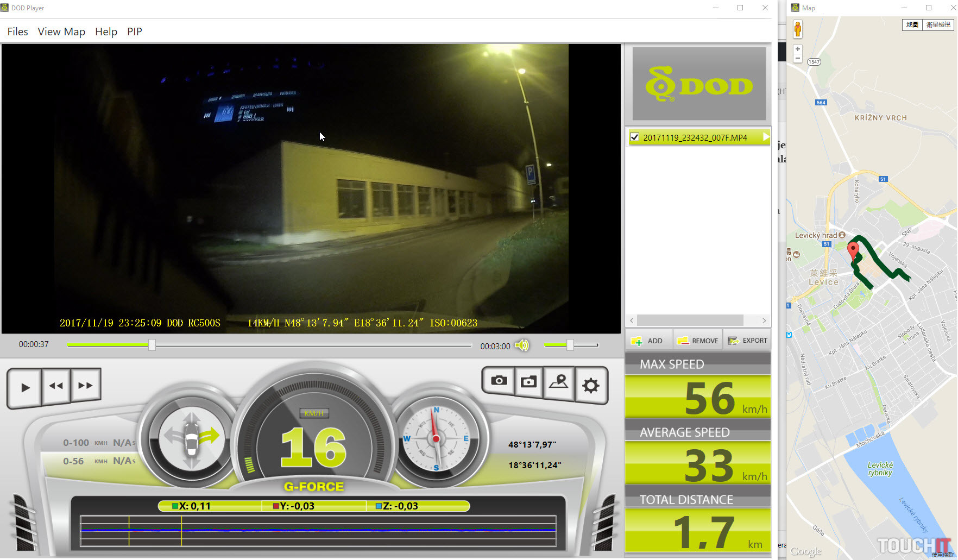Switch map to the 地圖 map view
Image resolution: width=958 pixels, height=560 pixels.
coord(912,24)
